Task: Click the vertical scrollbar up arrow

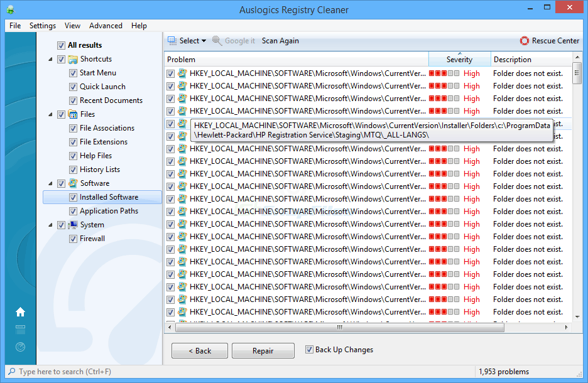Action: [x=577, y=57]
